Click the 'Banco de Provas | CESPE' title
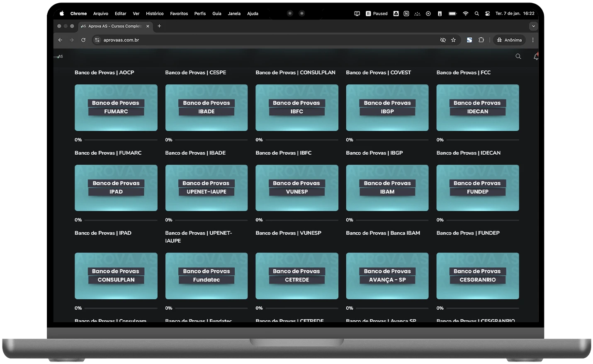 pos(196,73)
